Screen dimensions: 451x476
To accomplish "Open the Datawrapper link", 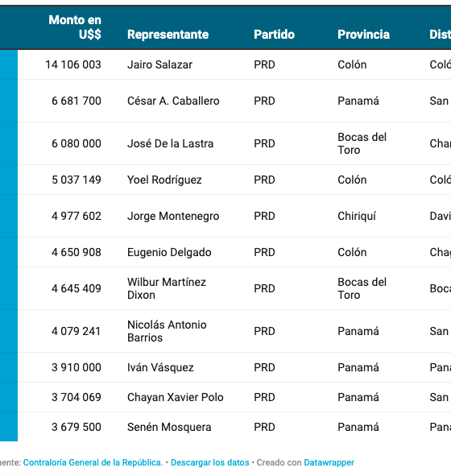I will pyautogui.click(x=329, y=462).
